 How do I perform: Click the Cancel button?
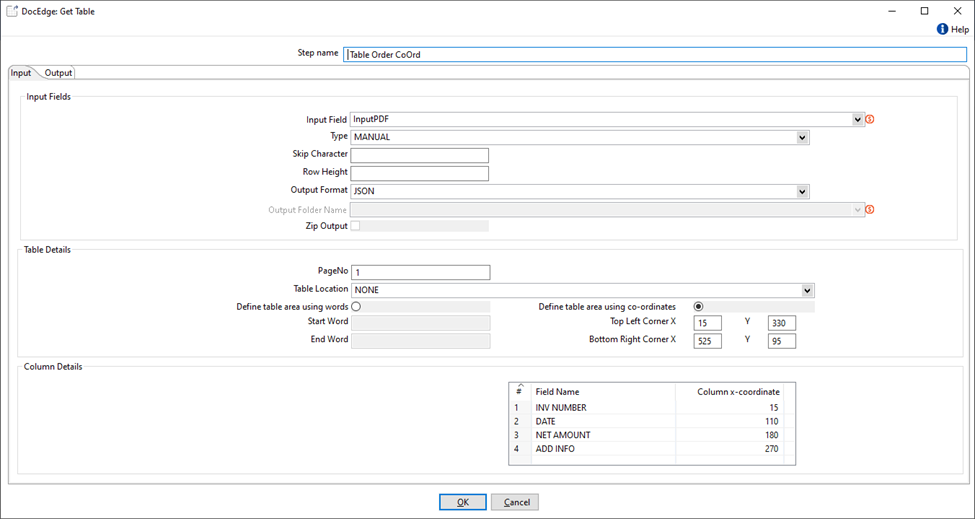(x=515, y=502)
